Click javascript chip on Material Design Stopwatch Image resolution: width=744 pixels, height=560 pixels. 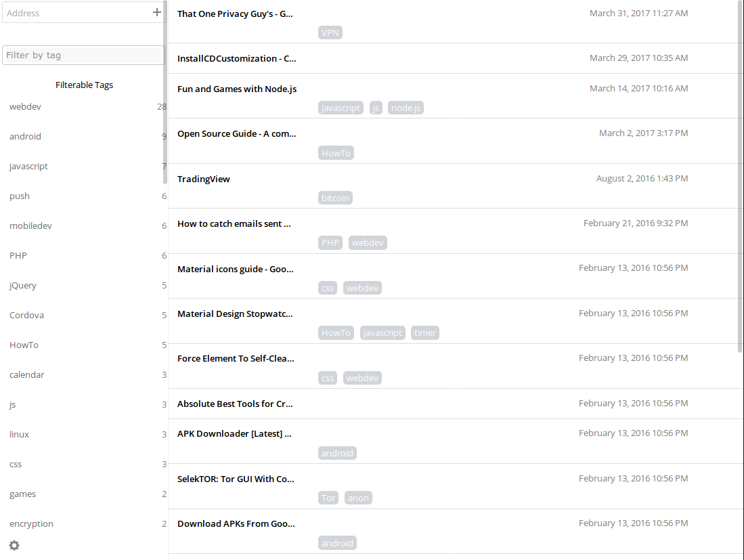tap(382, 333)
